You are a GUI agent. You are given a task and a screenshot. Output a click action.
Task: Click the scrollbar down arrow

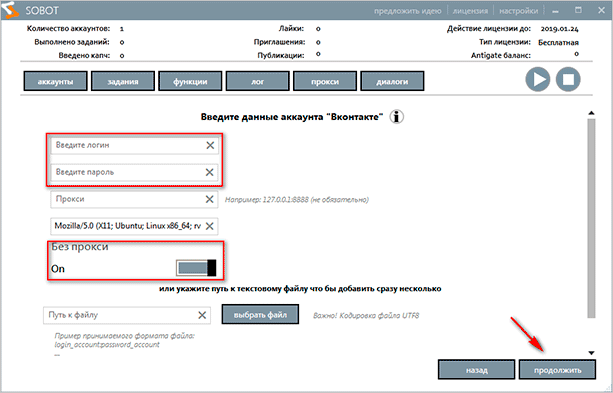(591, 353)
